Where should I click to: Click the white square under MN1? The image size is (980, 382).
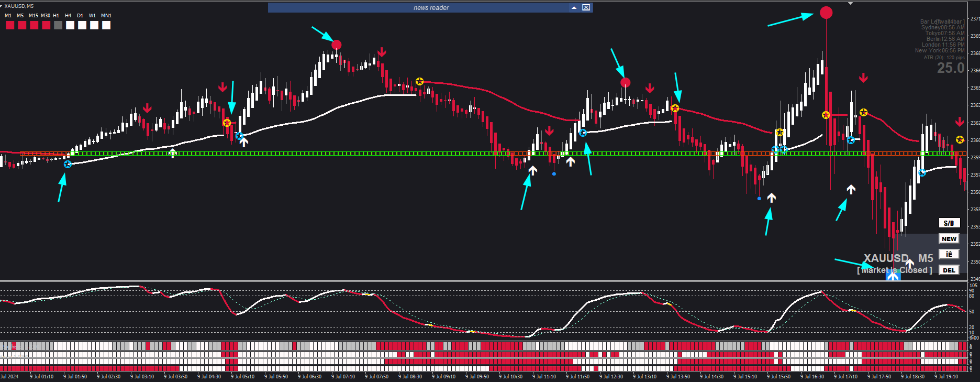106,25
